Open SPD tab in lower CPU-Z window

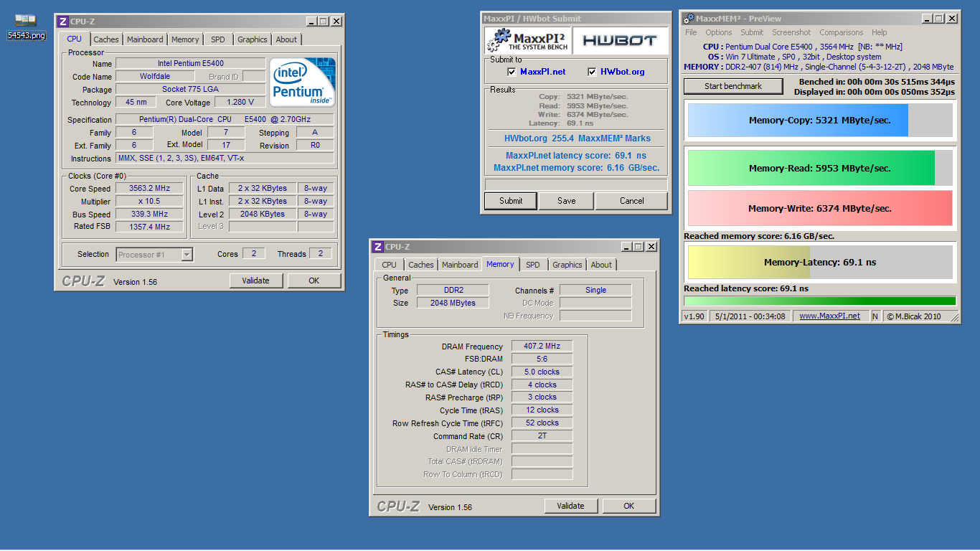533,265
